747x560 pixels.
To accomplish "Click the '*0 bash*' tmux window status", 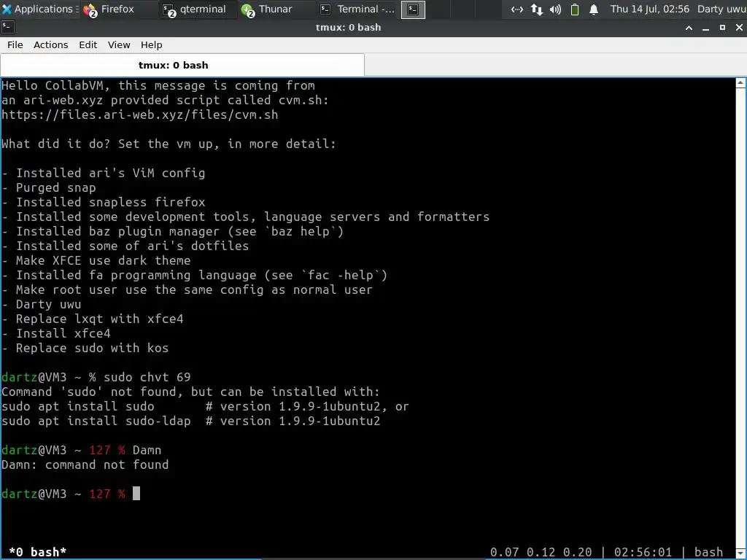I will click(38, 552).
